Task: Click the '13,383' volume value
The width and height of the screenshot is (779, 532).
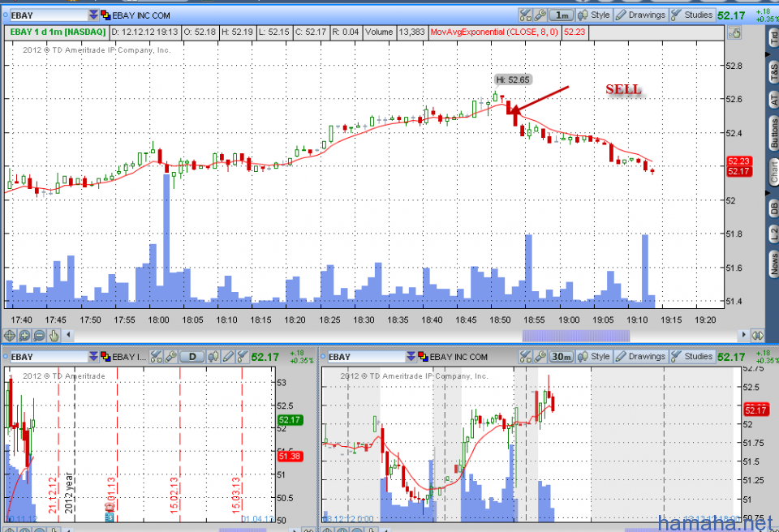Action: 411,32
